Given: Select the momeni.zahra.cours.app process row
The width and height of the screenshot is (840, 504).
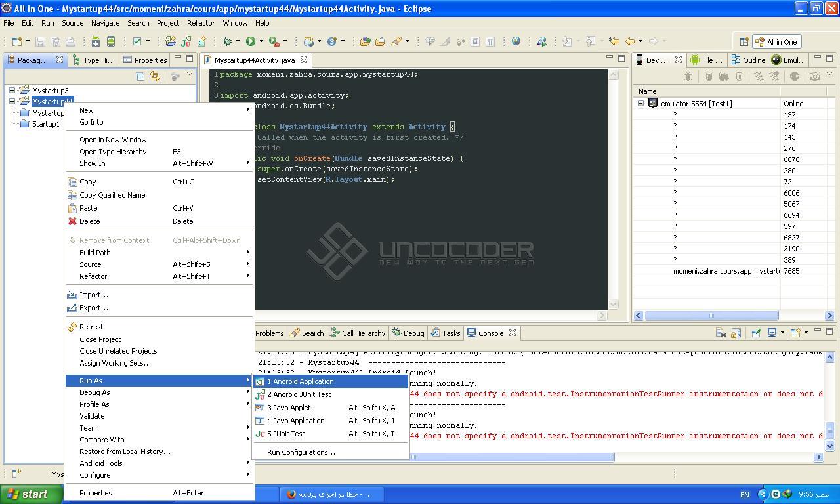Looking at the screenshot, I should pos(734,271).
